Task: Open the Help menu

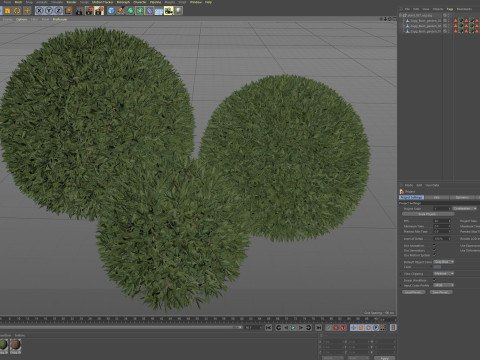Action: tap(208, 2)
